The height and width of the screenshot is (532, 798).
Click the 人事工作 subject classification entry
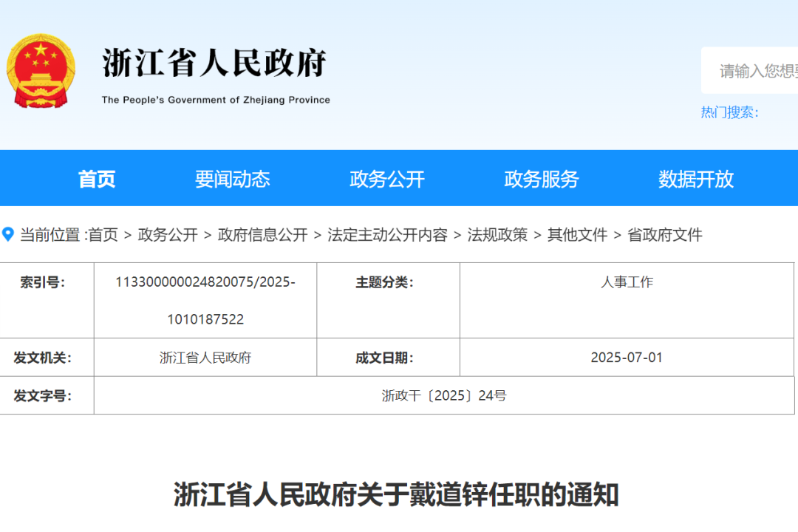pyautogui.click(x=627, y=282)
